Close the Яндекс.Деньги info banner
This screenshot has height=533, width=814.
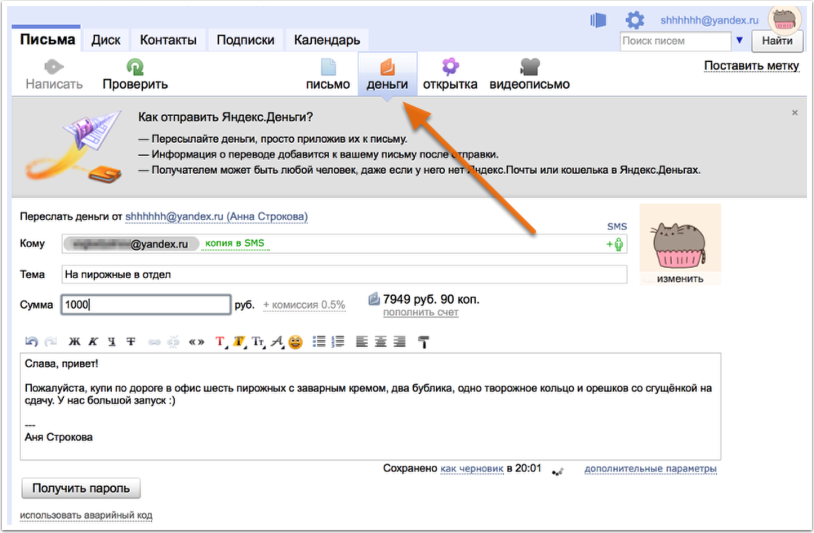click(x=795, y=113)
